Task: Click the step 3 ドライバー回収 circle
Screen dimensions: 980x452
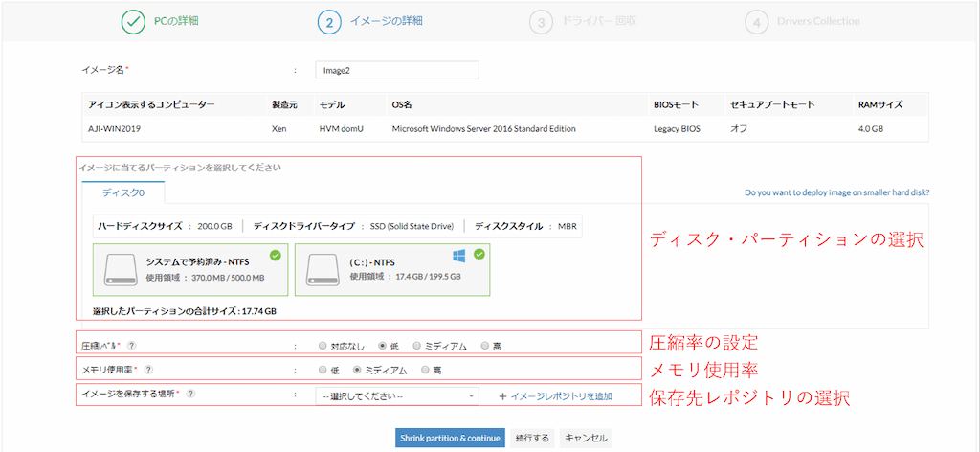Action: coord(541,22)
